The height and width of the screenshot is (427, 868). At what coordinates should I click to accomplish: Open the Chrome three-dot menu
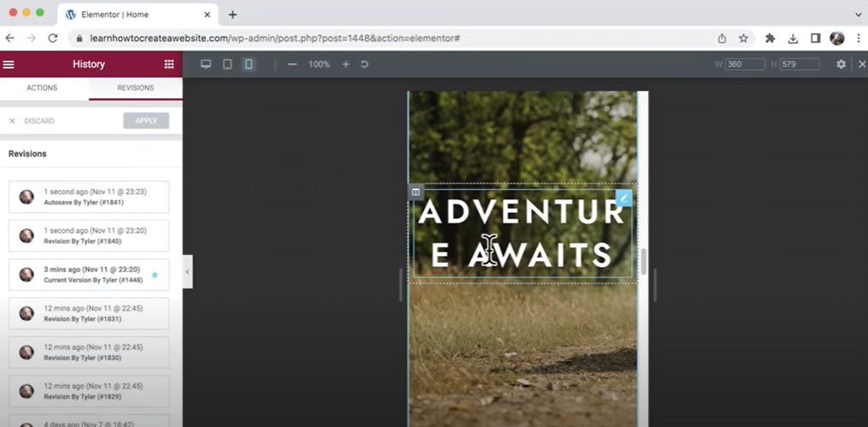[858, 39]
